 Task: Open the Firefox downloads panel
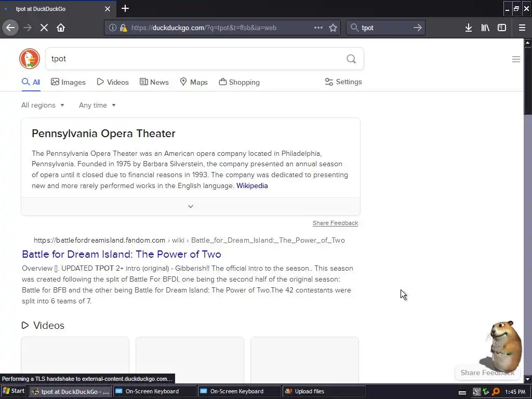(469, 28)
